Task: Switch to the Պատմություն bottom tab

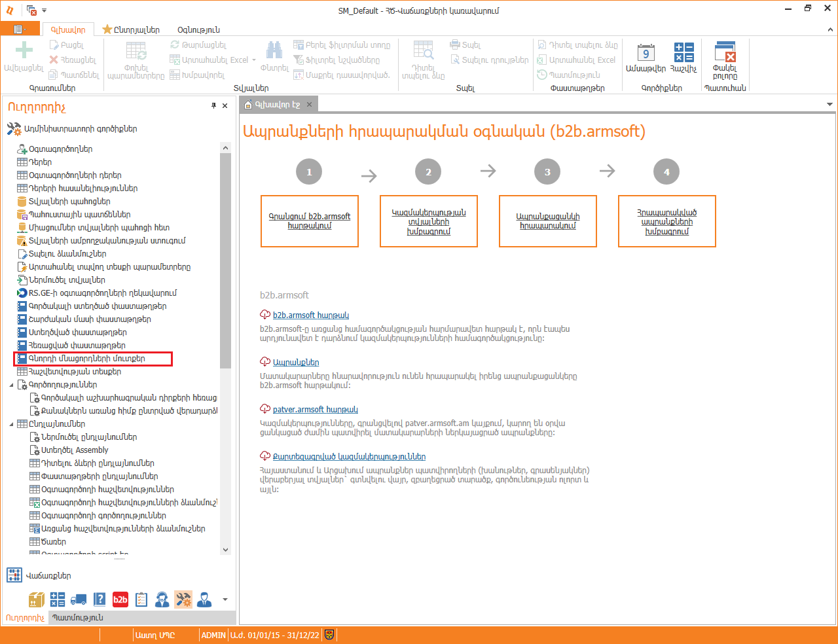Action: click(x=78, y=617)
